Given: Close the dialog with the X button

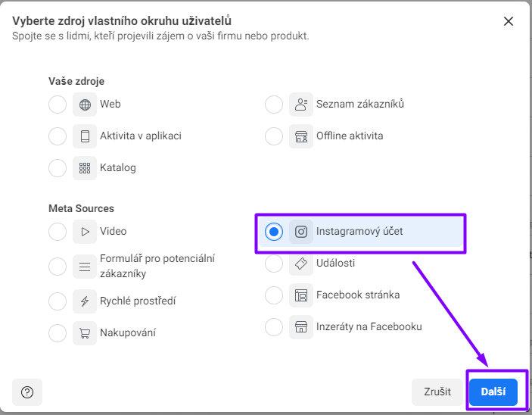Looking at the screenshot, I should [x=509, y=21].
